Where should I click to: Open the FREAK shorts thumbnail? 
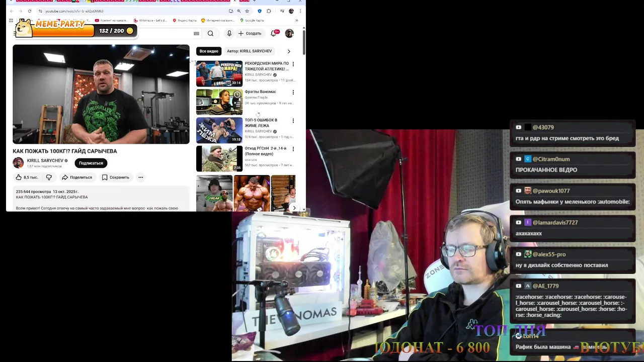point(214,193)
